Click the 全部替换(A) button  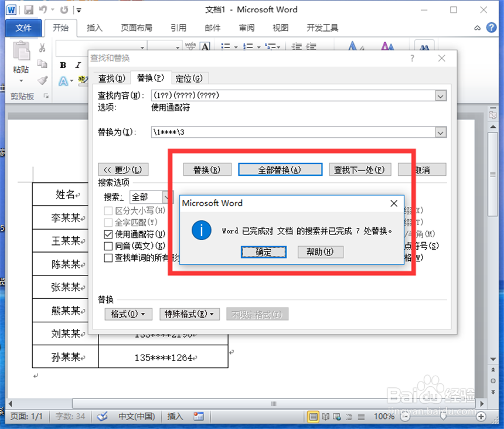(x=280, y=170)
